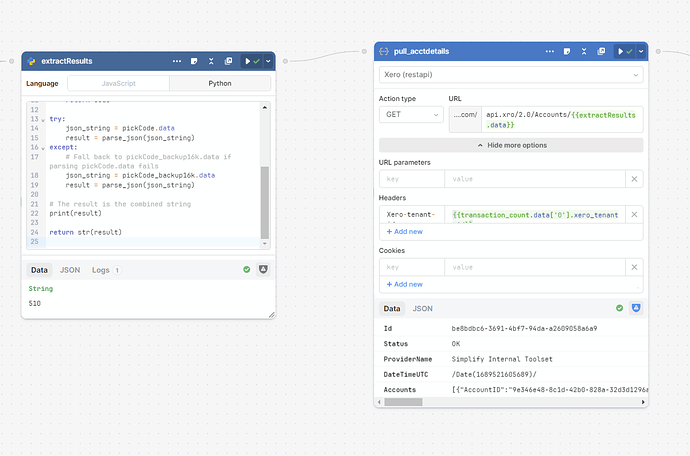Click the code editor scroll-up arrow
This screenshot has width=690, height=456.
[264, 107]
